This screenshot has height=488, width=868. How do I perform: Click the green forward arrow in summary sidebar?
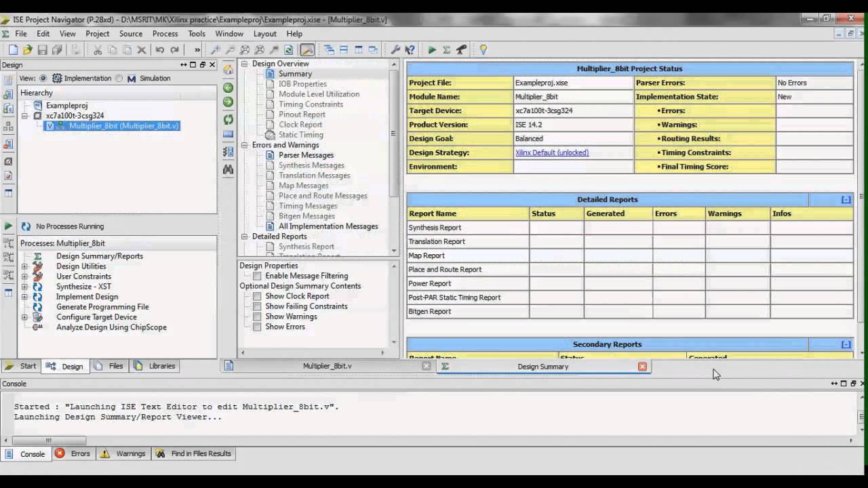tap(229, 102)
